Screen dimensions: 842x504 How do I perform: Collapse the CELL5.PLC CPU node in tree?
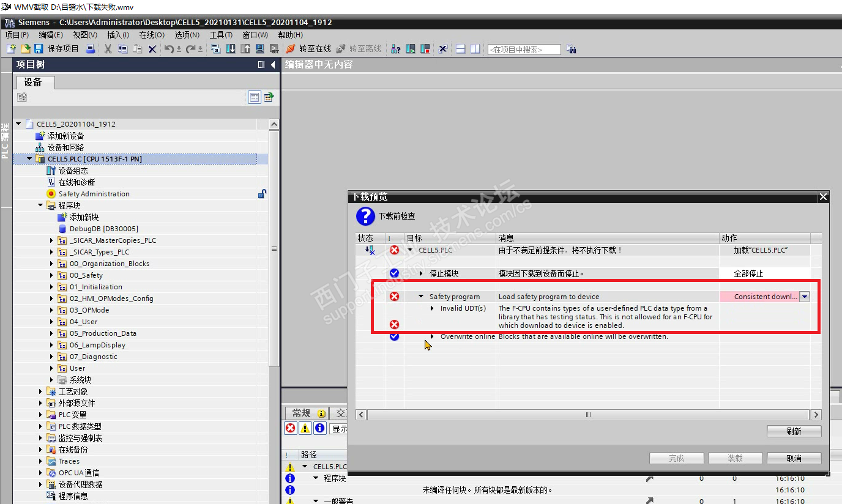(x=29, y=159)
